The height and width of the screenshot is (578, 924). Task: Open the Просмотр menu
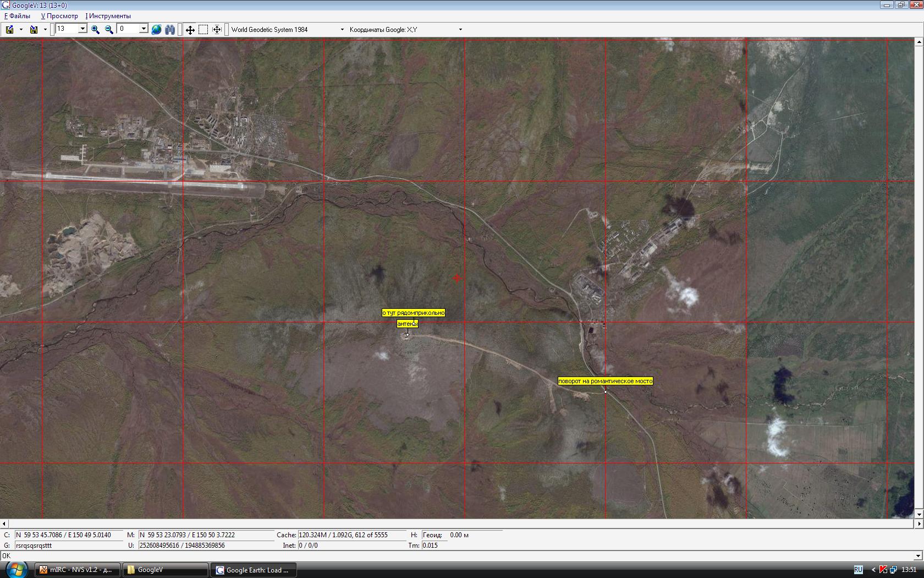click(60, 16)
